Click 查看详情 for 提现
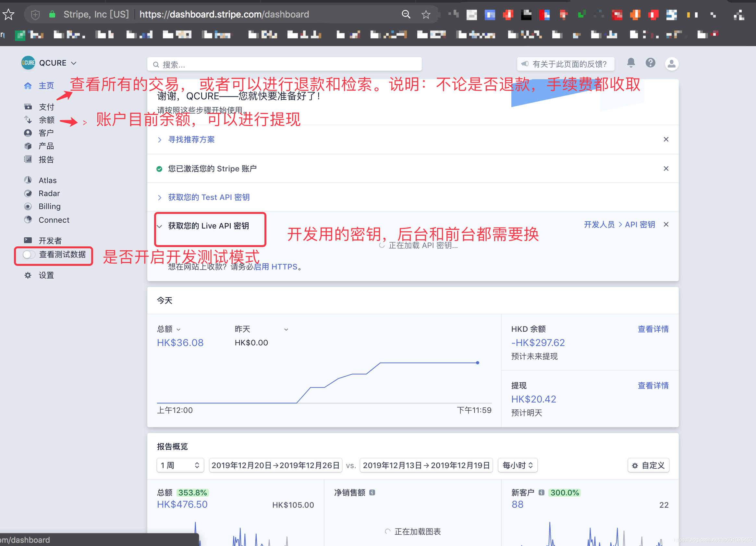The image size is (756, 546). tap(653, 385)
